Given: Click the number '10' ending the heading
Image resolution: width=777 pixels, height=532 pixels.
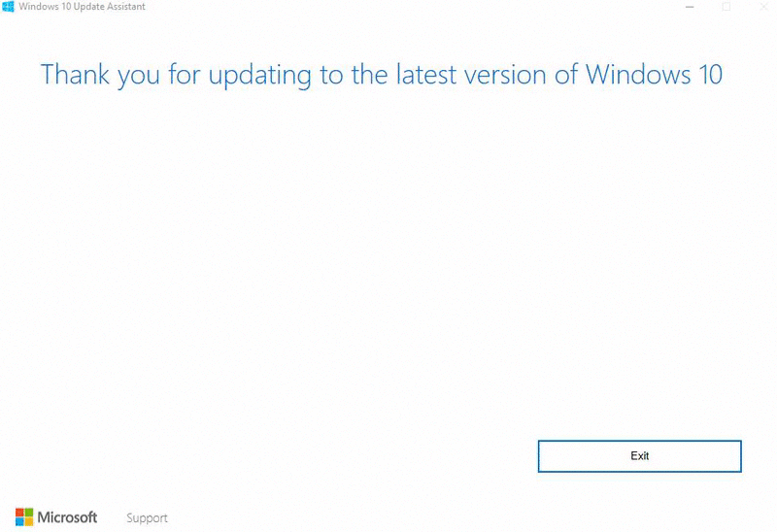Looking at the screenshot, I should 711,74.
